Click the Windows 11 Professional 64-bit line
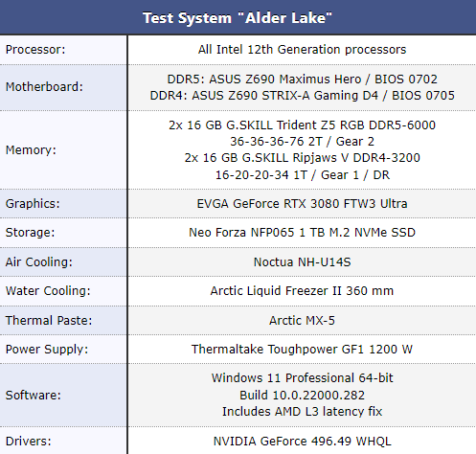Image resolution: width=476 pixels, height=454 pixels. (302, 378)
